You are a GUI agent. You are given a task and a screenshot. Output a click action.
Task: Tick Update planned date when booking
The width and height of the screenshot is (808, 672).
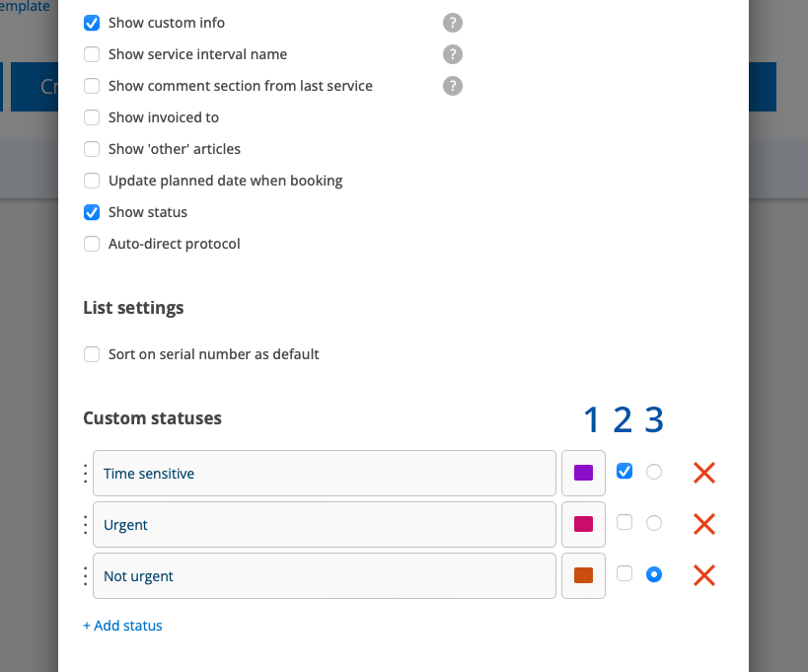[92, 181]
